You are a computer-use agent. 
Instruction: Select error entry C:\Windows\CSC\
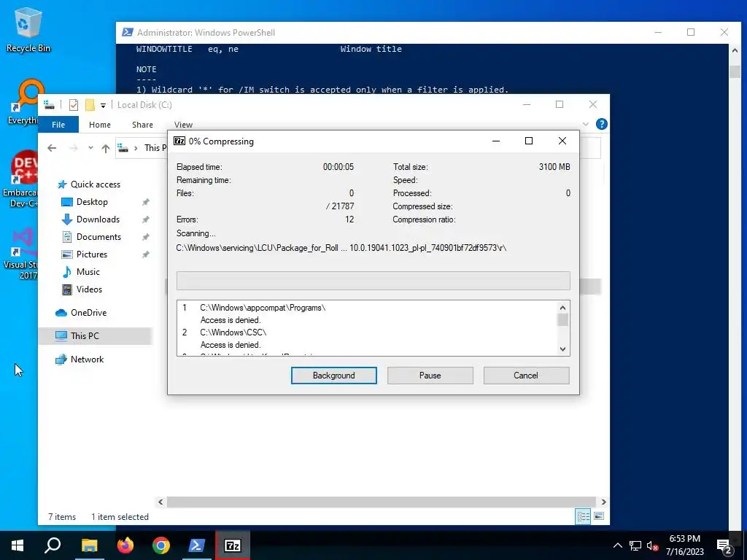click(233, 332)
